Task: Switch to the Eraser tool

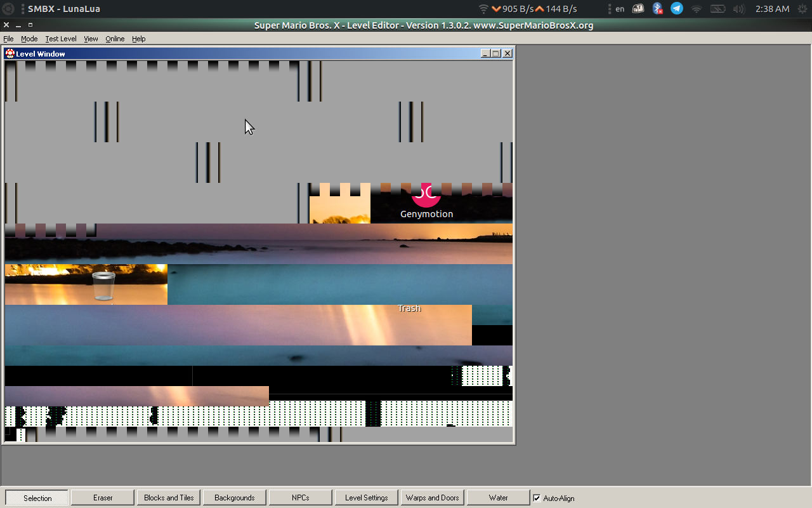Action: pos(103,498)
